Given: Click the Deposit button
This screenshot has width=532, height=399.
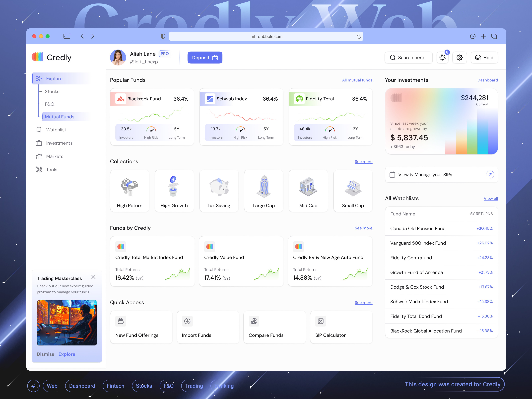Looking at the screenshot, I should coord(205,58).
